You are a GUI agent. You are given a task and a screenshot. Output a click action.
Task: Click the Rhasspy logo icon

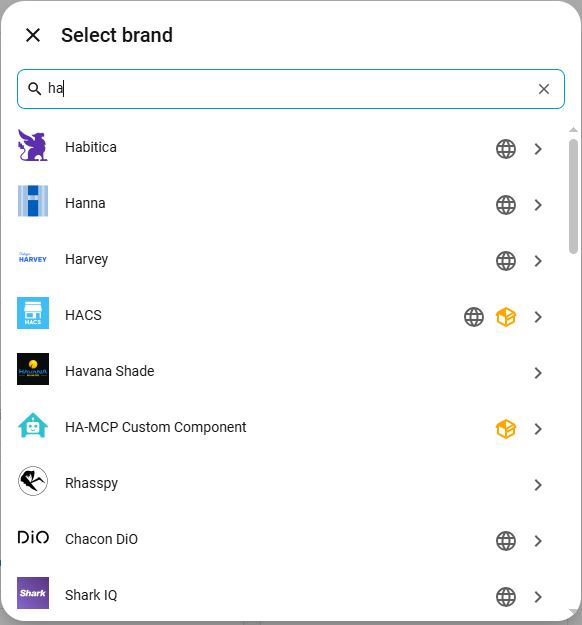(x=33, y=481)
